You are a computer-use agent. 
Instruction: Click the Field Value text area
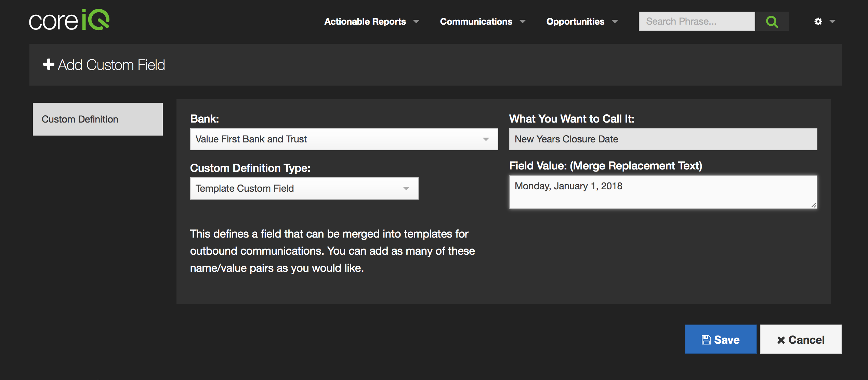click(x=663, y=192)
